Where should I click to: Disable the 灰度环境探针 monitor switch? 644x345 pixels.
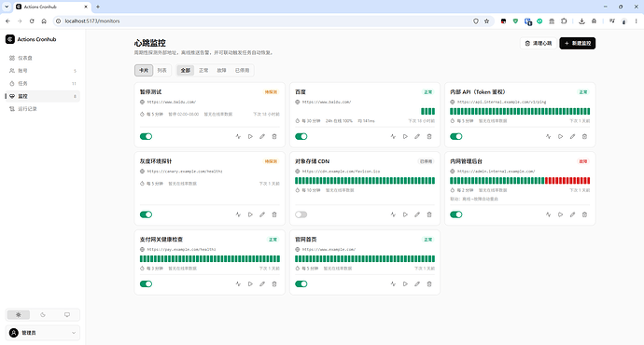[146, 214]
